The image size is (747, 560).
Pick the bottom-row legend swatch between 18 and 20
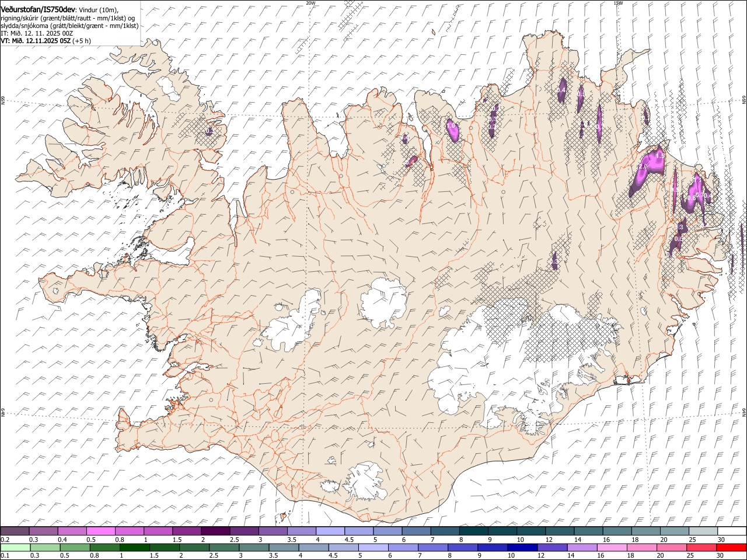(641, 548)
